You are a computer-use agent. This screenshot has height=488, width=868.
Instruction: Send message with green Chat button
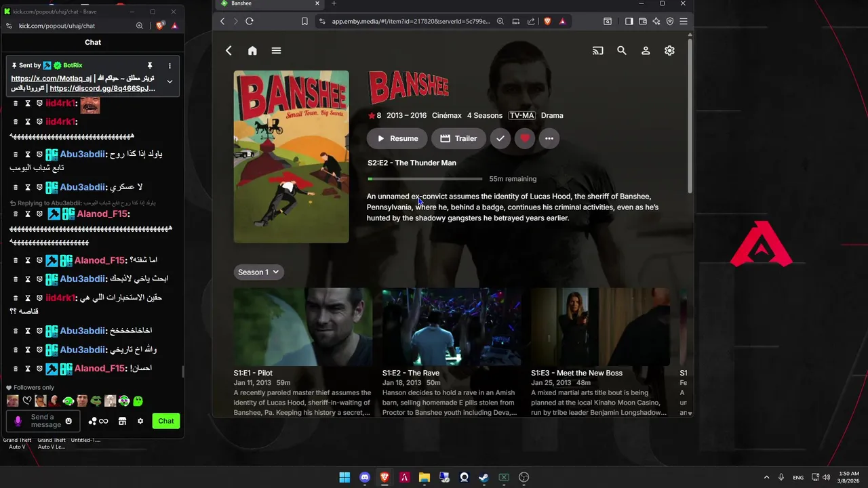pyautogui.click(x=166, y=421)
